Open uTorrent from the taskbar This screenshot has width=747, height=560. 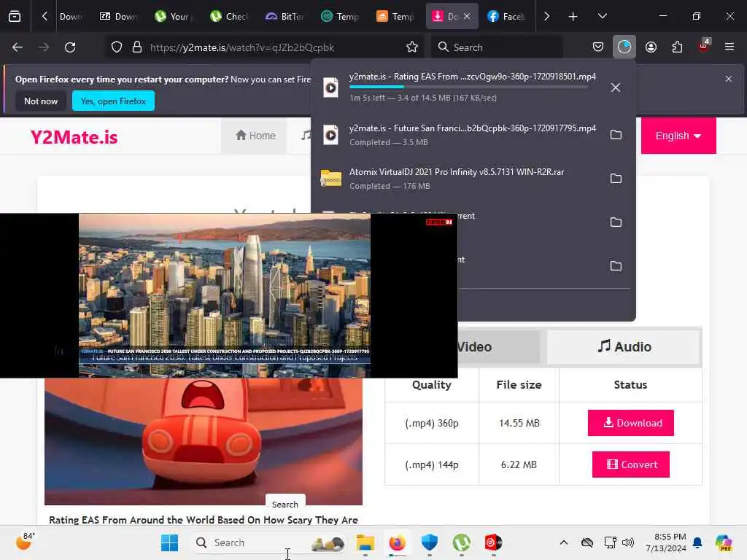[x=462, y=542]
